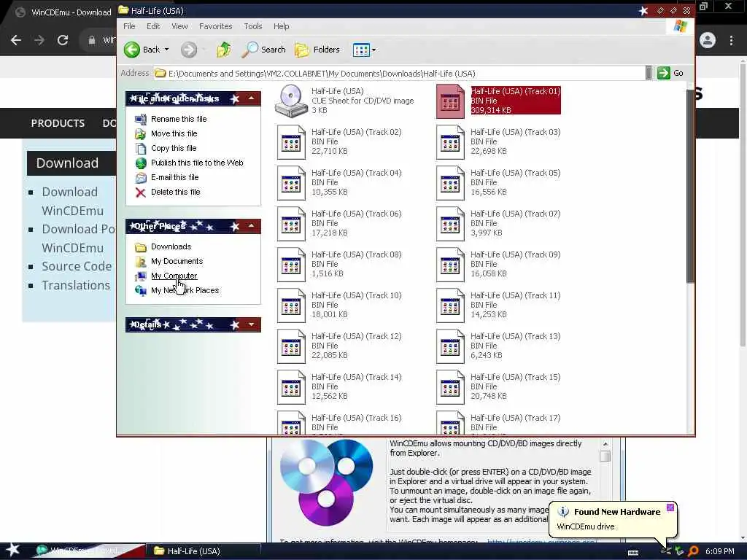Click the red X Delete this file icon
747x560 pixels.
point(141,192)
